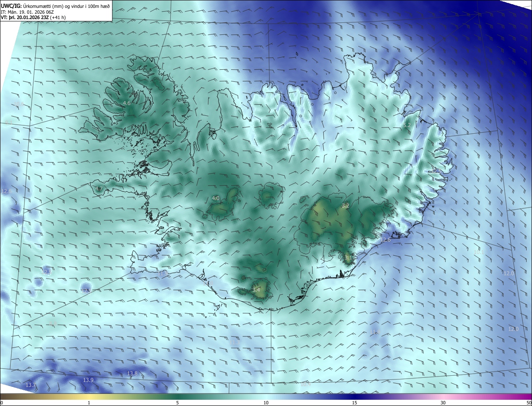Click the 3.2 value label on Vatnajökull glacier

click(345, 205)
